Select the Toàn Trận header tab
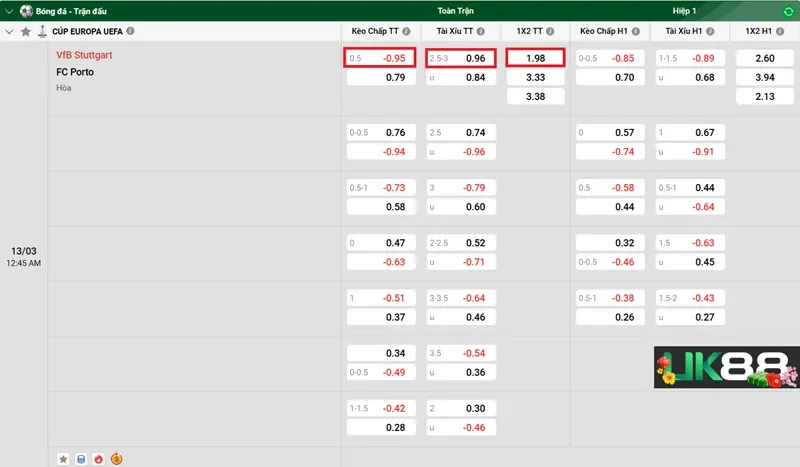Viewport: 800px width, 467px height. click(x=456, y=11)
